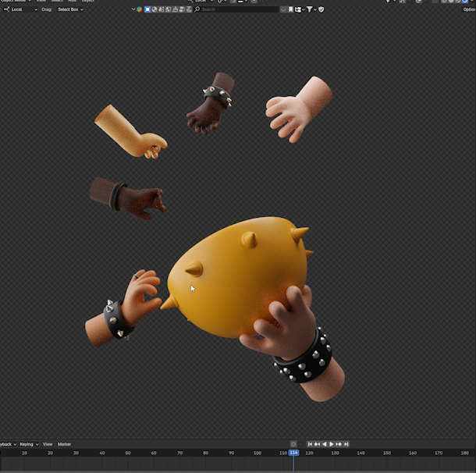The height and width of the screenshot is (473, 476).
Task: Click frame 100 on the timeline ruler
Action: click(x=258, y=453)
